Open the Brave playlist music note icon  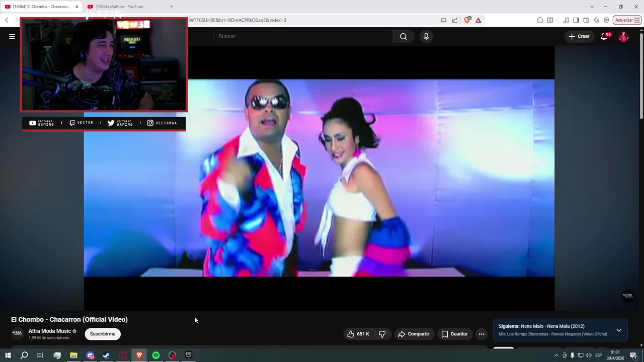tap(567, 20)
